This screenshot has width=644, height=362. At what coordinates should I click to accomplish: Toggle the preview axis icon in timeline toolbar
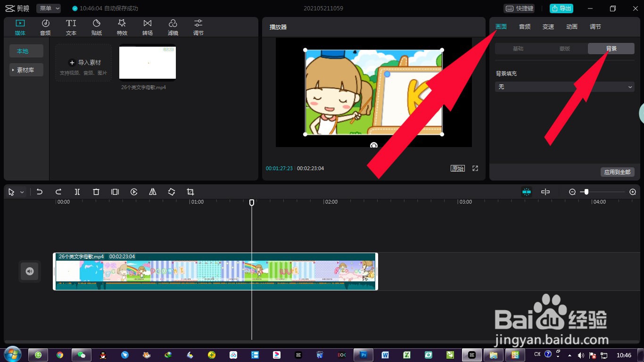tap(545, 192)
